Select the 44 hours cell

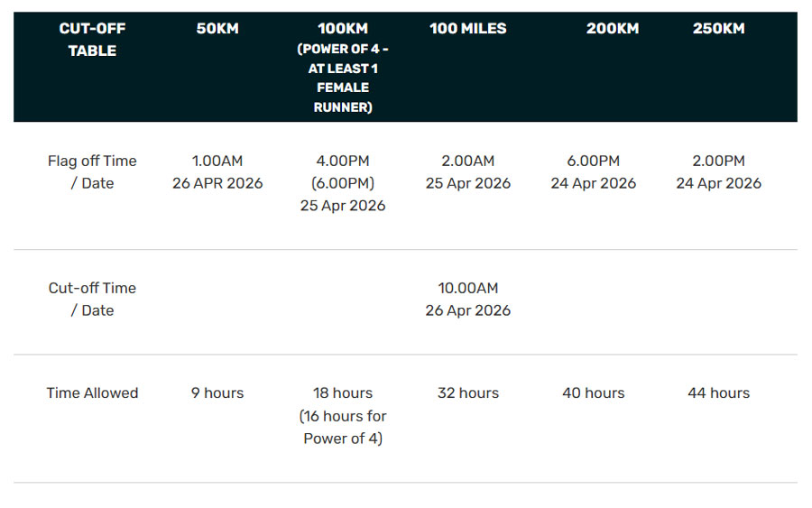pos(718,393)
